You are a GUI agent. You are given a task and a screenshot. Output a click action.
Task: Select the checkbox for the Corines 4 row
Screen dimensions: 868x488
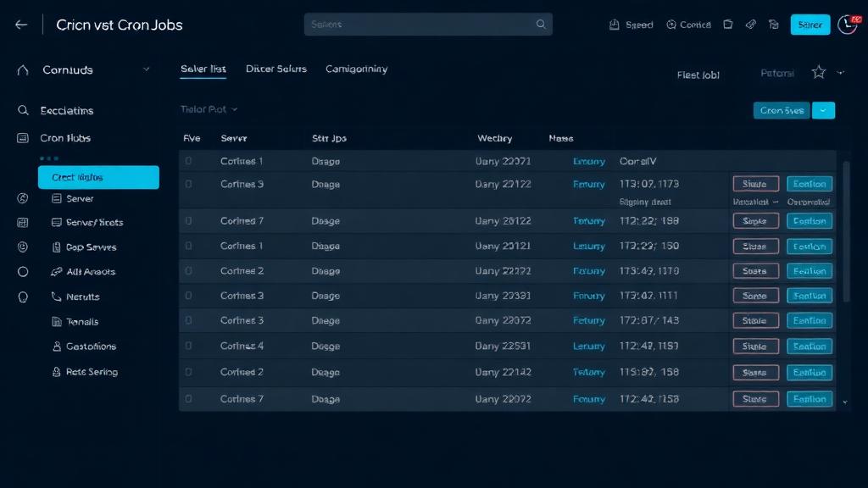[x=188, y=346]
